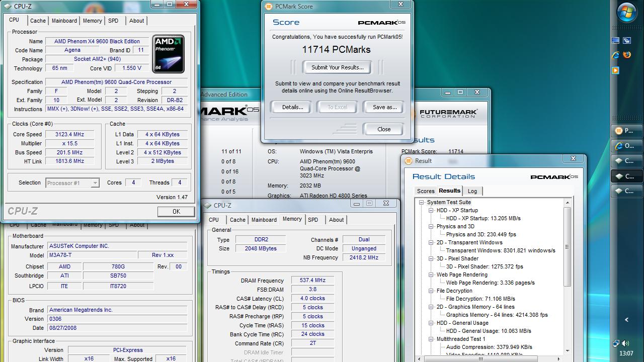Launch Windows Media Player quick launch icon
644x362 pixels.
pos(615,70)
